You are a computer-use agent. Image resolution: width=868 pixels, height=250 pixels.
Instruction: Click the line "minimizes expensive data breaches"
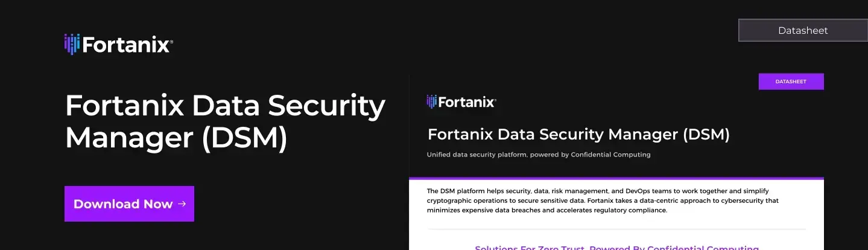(546, 210)
